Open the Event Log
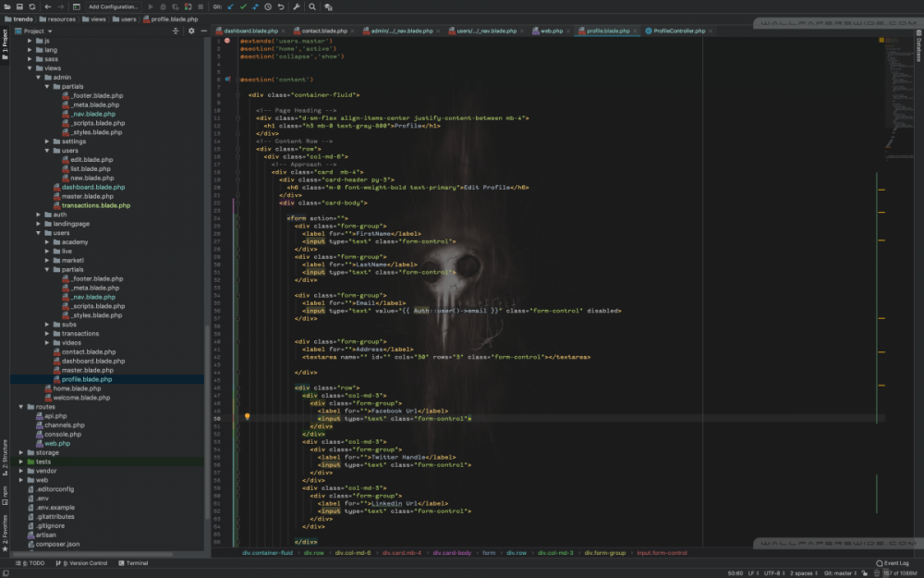Image resolution: width=924 pixels, height=578 pixels. click(x=894, y=562)
